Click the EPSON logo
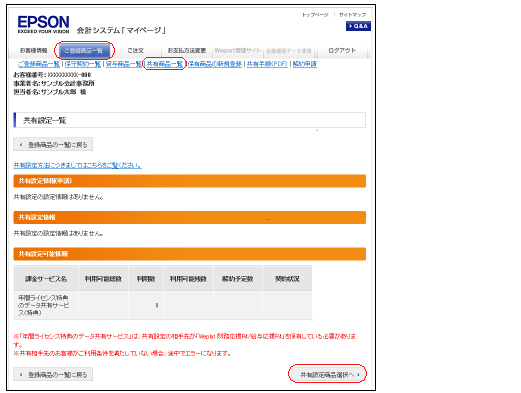 43,24
